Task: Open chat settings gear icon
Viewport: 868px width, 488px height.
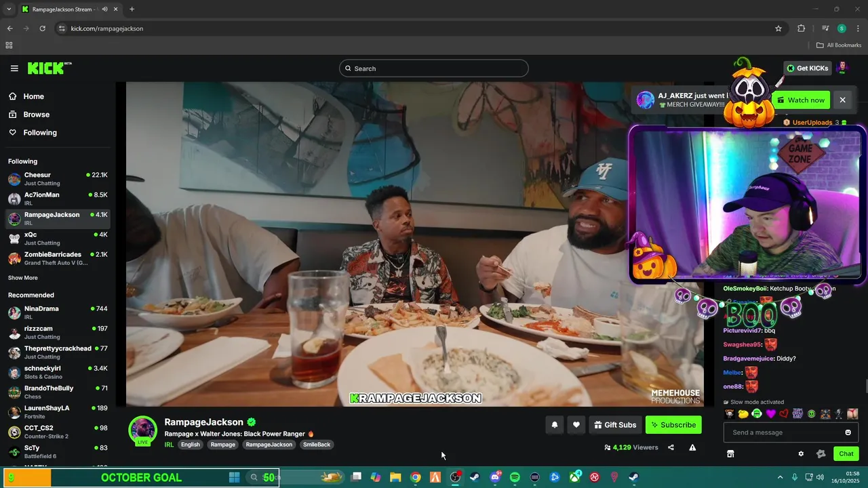Action: pos(801,454)
